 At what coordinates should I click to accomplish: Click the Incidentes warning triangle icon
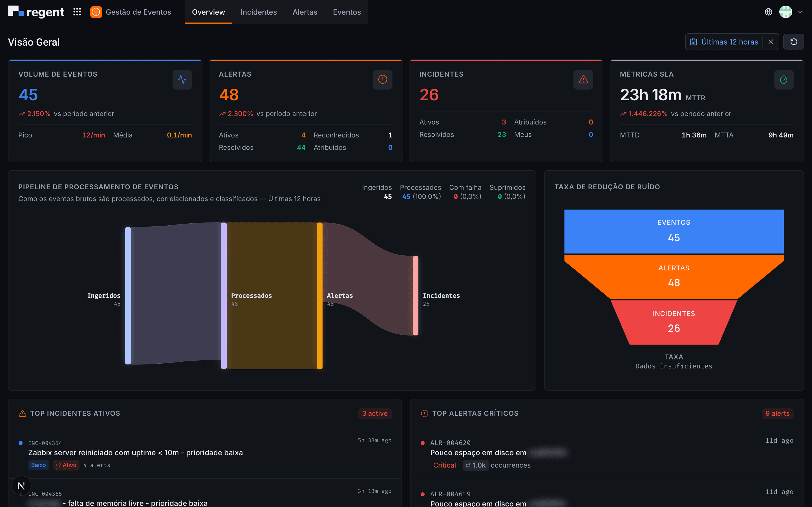(x=583, y=80)
